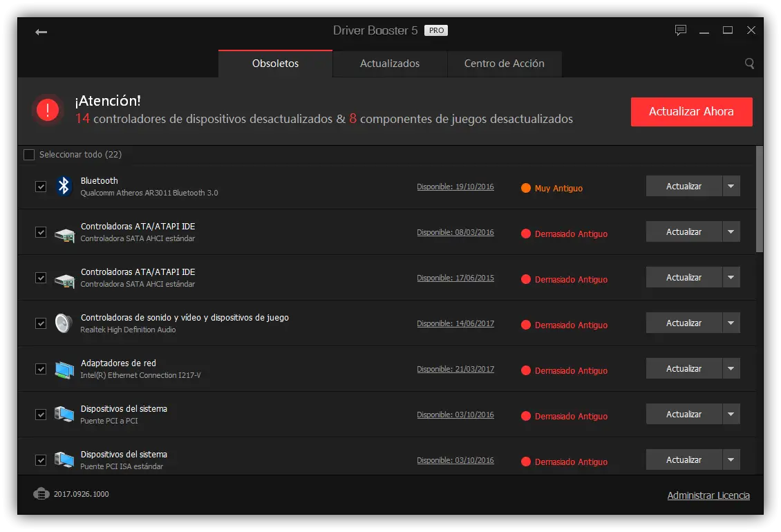Click the version 2017.0926.1000 text
The image size is (781, 532).
[81, 494]
